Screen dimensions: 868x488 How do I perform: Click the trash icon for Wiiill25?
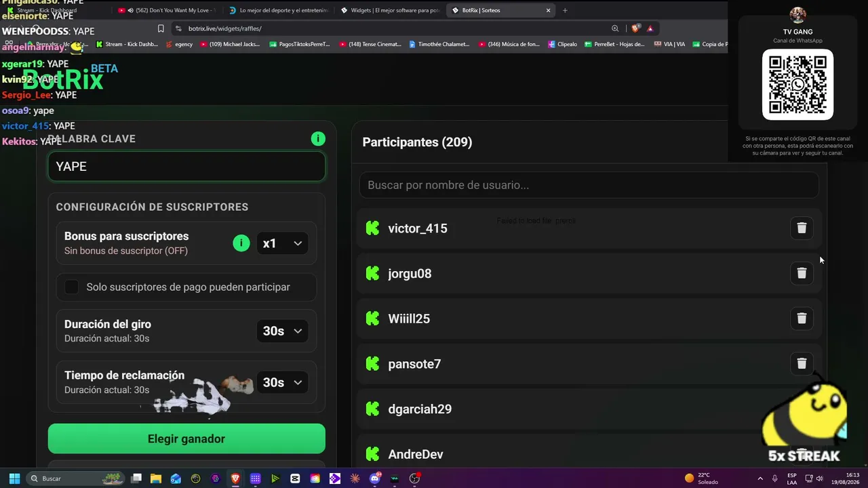(802, 318)
